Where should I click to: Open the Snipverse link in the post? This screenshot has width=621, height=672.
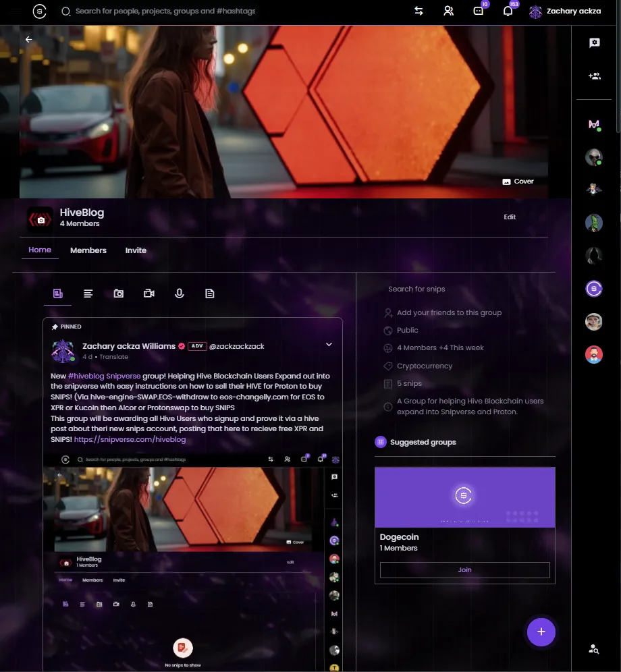tap(123, 376)
